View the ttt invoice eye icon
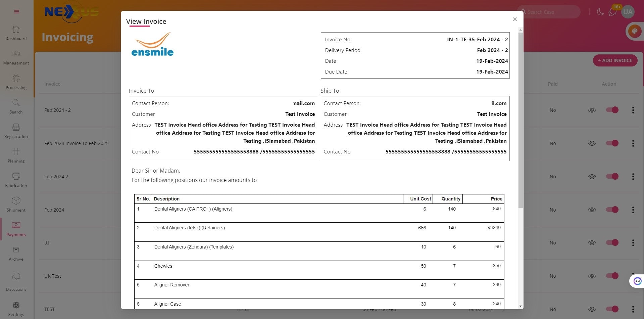644x319 pixels. pos(592,243)
